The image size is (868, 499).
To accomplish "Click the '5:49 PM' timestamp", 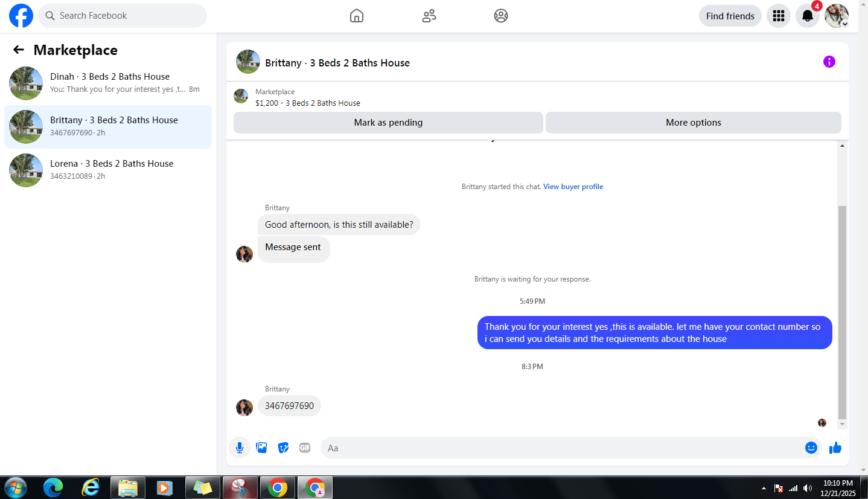I will [x=532, y=301].
